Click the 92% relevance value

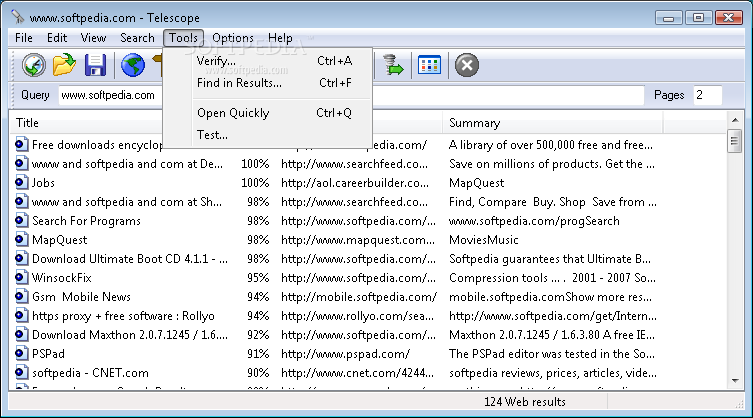pos(258,335)
